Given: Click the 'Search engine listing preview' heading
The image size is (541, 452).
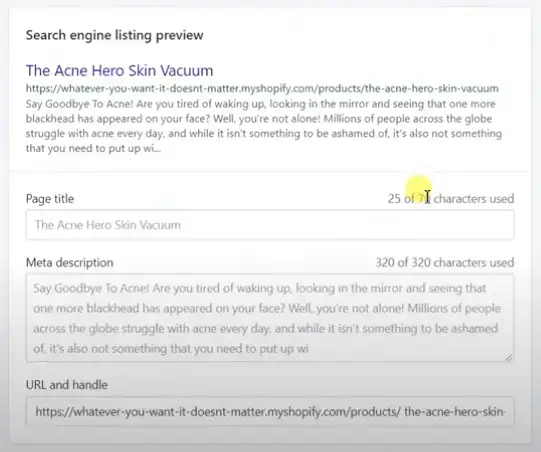Looking at the screenshot, I should [x=115, y=35].
